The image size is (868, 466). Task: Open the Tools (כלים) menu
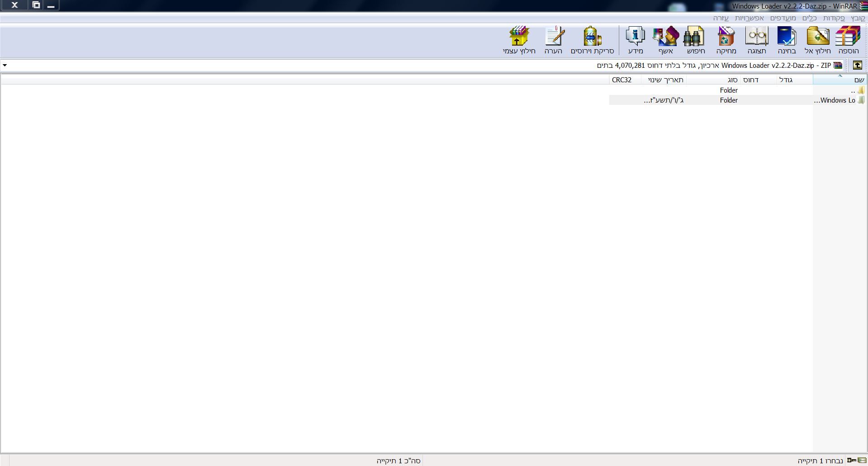pyautogui.click(x=810, y=18)
